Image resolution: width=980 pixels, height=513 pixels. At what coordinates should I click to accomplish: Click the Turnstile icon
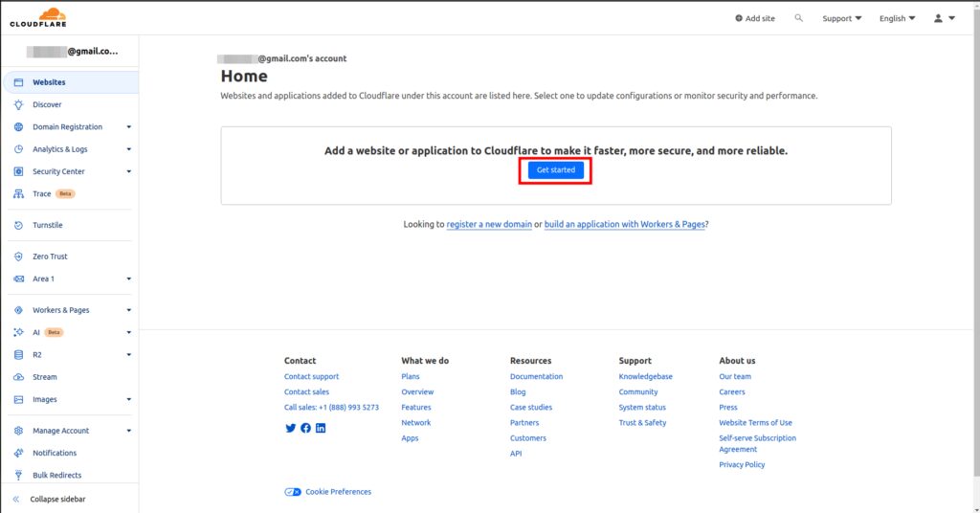tap(19, 226)
